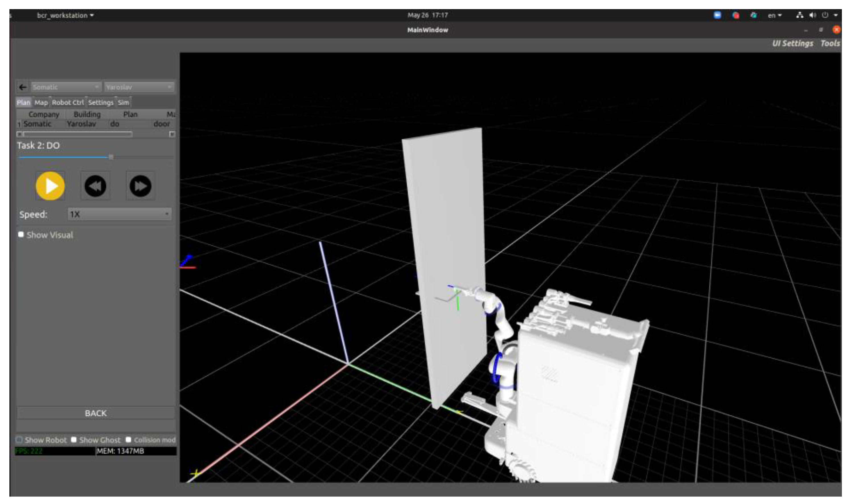Toggle the Show Ghost checkbox
This screenshot has height=504, width=851.
[74, 440]
